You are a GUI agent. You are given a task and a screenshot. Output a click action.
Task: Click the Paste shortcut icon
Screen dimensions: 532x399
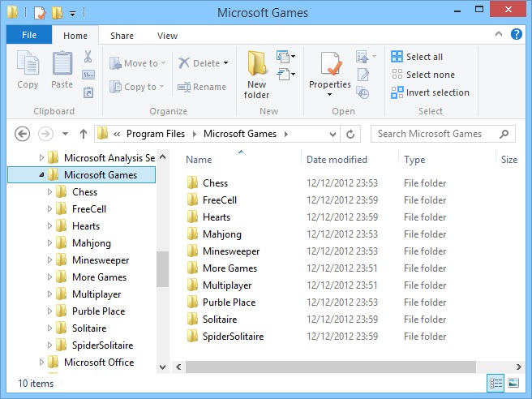click(88, 92)
